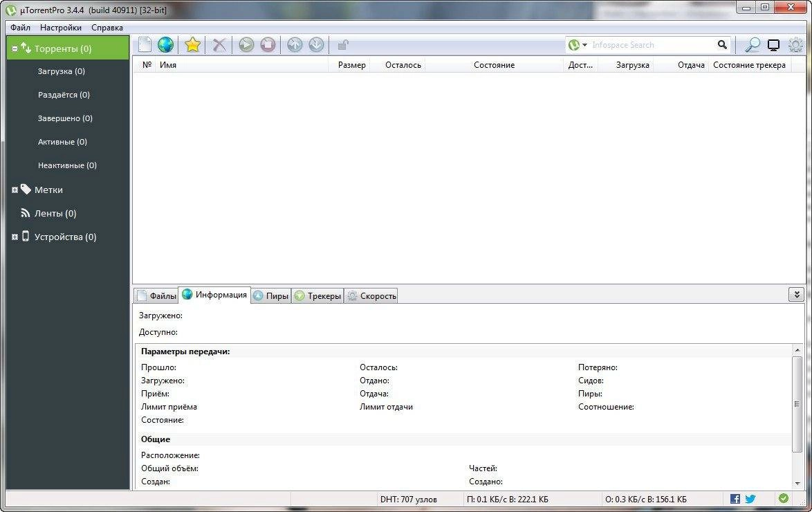Click the RSS icon next to Ленты

[25, 212]
